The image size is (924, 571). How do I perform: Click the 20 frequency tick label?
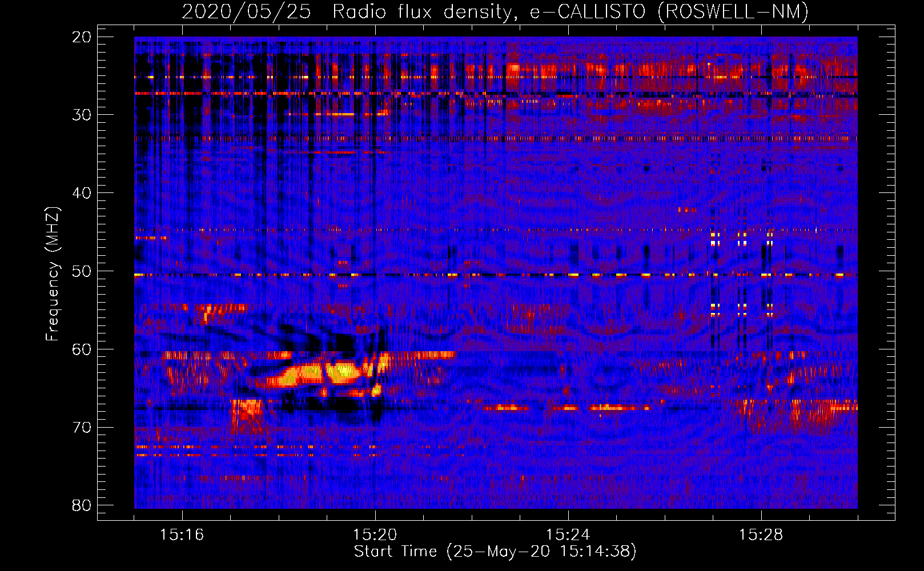click(x=82, y=37)
